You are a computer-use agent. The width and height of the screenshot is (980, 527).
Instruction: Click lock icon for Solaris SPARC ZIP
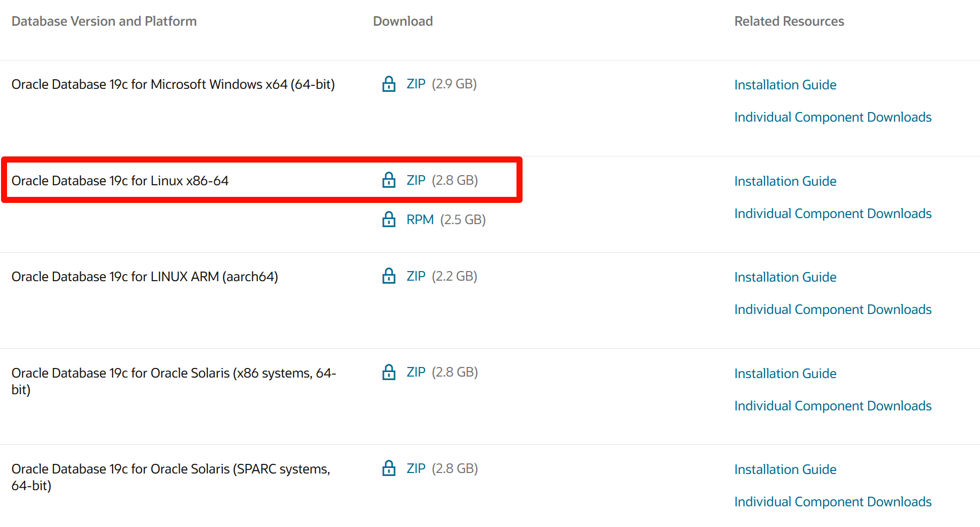388,468
